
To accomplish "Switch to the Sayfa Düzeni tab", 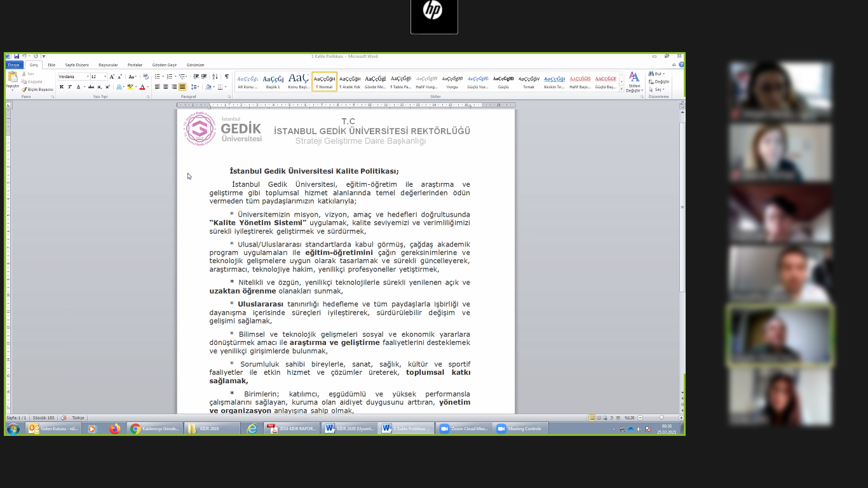I will pyautogui.click(x=77, y=65).
